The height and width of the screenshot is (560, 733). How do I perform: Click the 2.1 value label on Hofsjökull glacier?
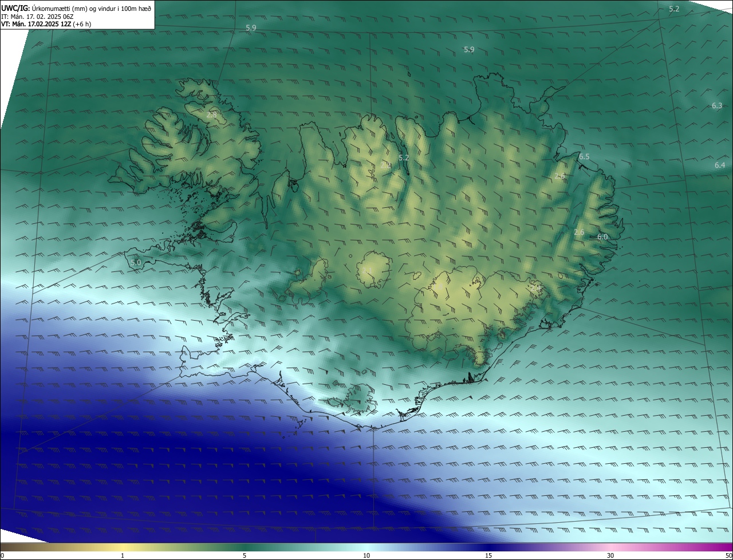pos(367,270)
